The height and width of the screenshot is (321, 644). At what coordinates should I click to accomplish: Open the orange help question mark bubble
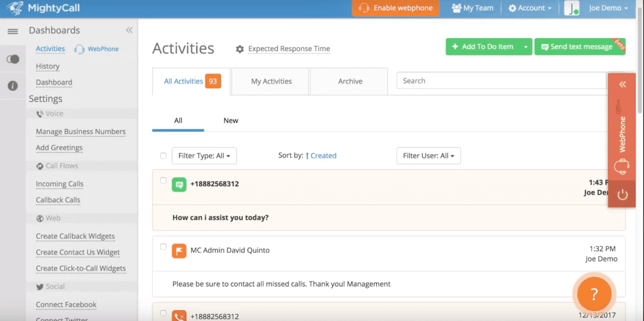pos(594,294)
